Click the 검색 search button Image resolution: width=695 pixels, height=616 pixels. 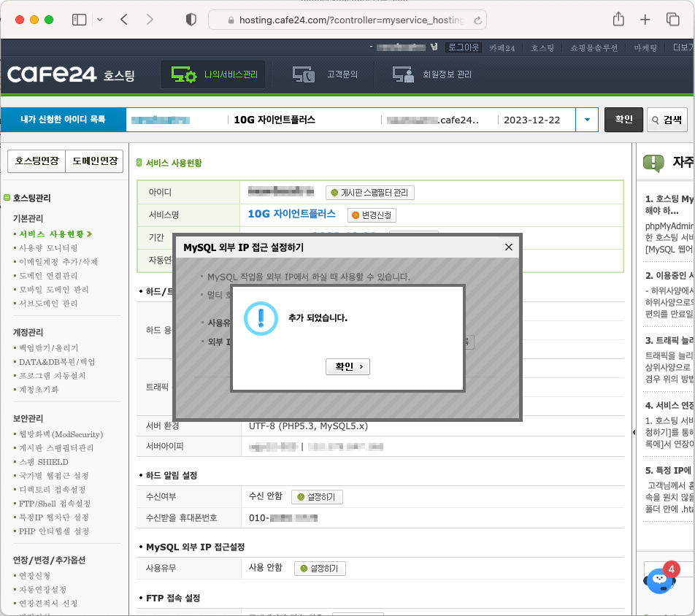point(667,120)
